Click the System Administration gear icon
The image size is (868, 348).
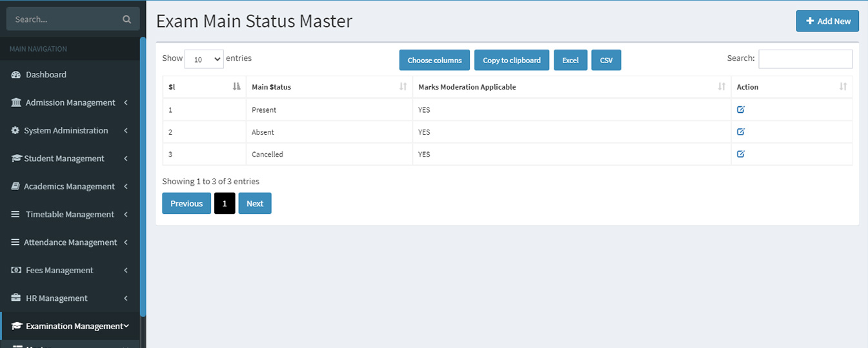coord(15,131)
